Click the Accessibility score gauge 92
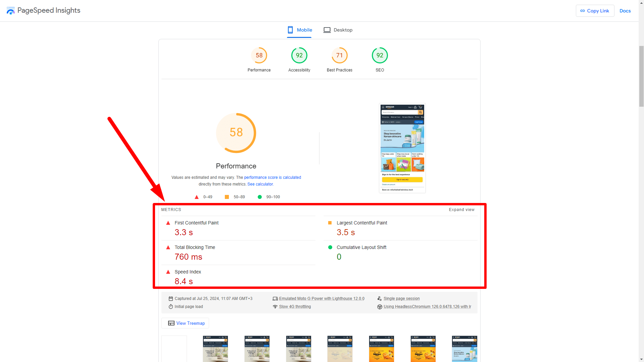This screenshot has height=362, width=644. [299, 55]
